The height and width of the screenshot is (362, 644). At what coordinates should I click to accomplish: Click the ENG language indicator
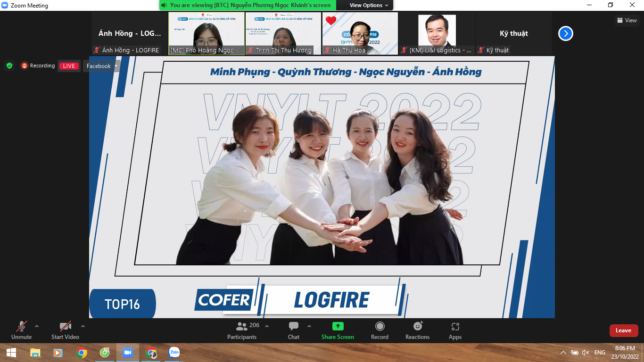[600, 353]
